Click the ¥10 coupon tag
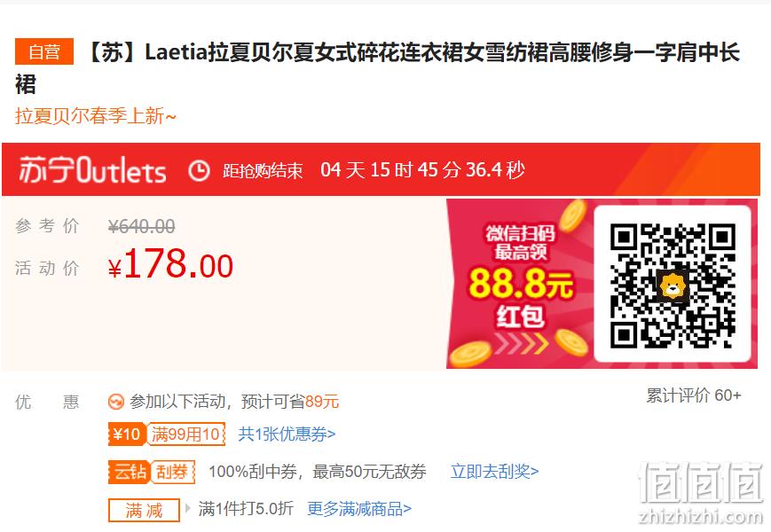Image resolution: width=771 pixels, height=532 pixels. 127,434
